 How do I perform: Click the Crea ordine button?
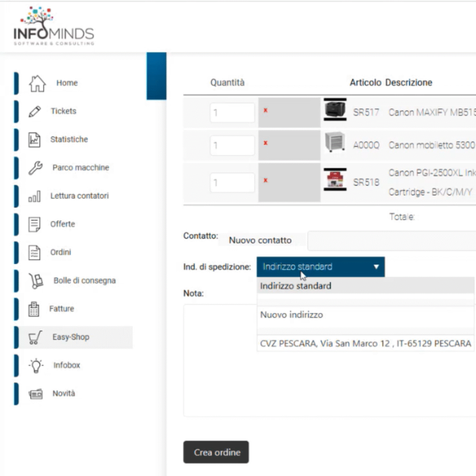coord(216,452)
